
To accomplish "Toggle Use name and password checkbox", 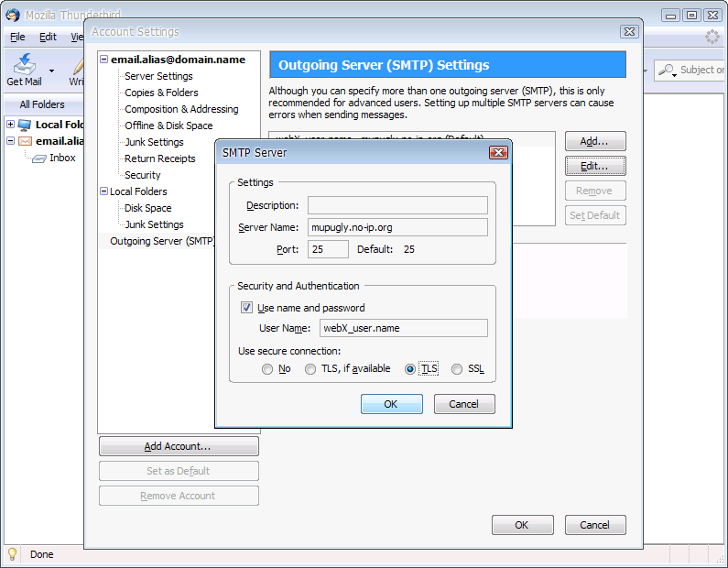I will tap(246, 308).
